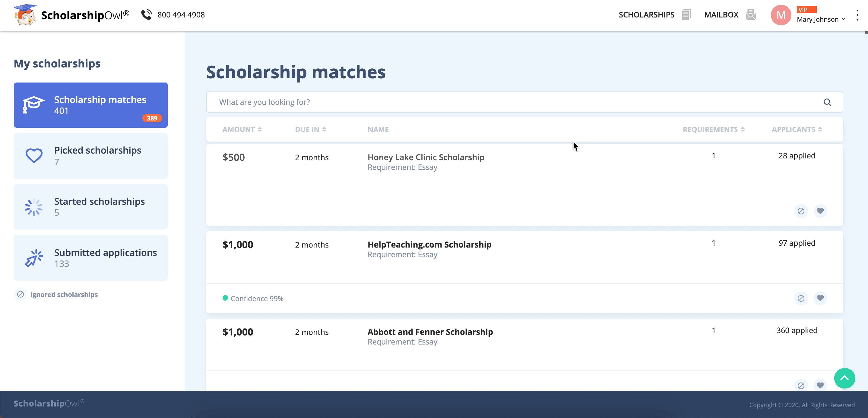Click the green scroll-to-top button
This screenshot has width=868, height=418.
tap(844, 378)
